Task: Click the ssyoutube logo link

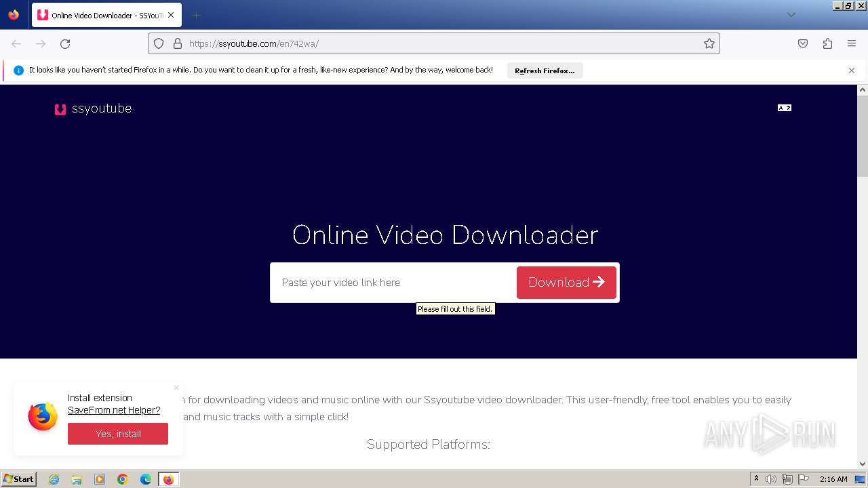Action: [x=93, y=108]
